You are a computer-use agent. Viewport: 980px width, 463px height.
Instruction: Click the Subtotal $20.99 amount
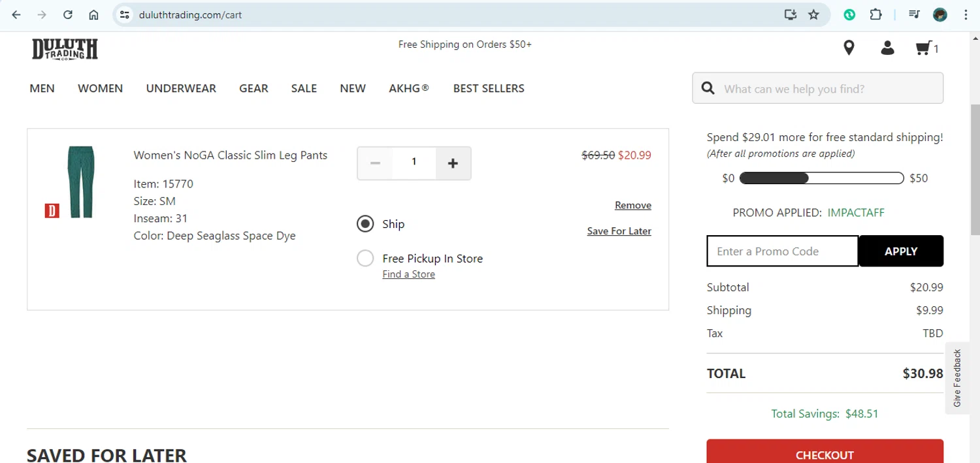click(926, 287)
